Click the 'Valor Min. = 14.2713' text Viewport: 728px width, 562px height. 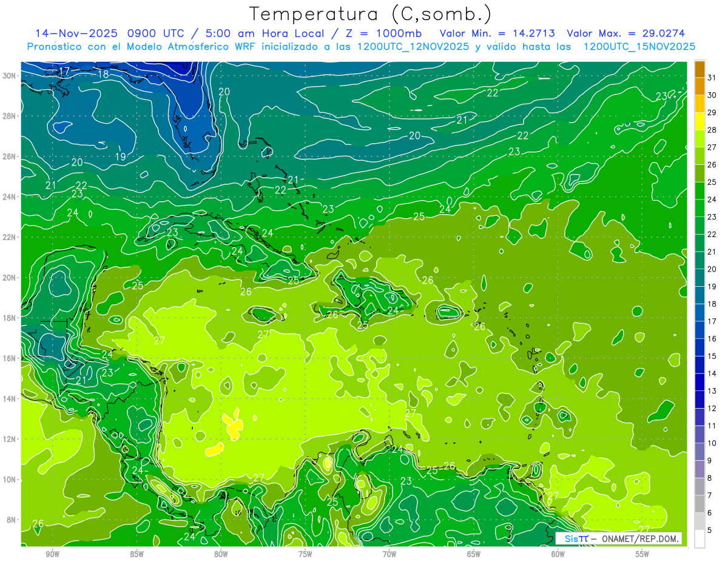(x=499, y=33)
